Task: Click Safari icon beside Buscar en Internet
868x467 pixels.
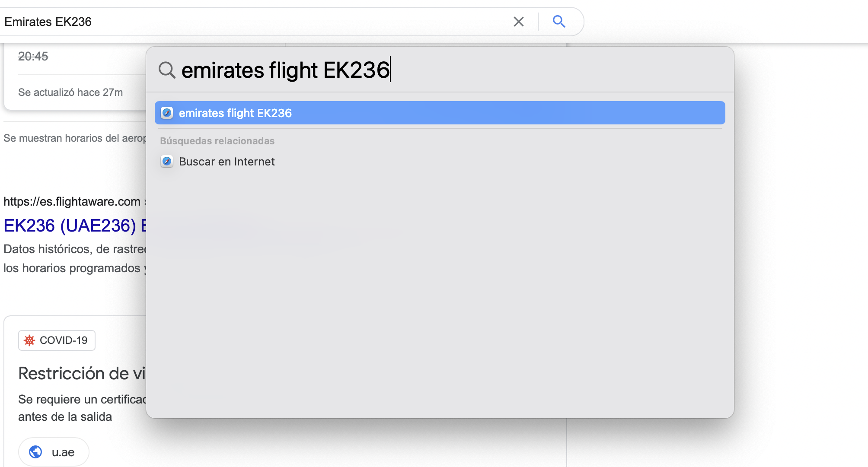Action: pyautogui.click(x=167, y=162)
